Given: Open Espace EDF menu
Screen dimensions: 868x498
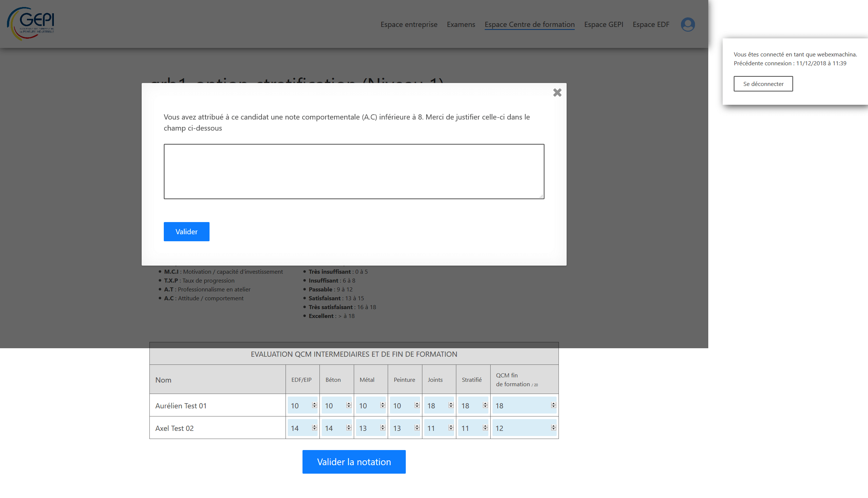Looking at the screenshot, I should click(x=651, y=24).
